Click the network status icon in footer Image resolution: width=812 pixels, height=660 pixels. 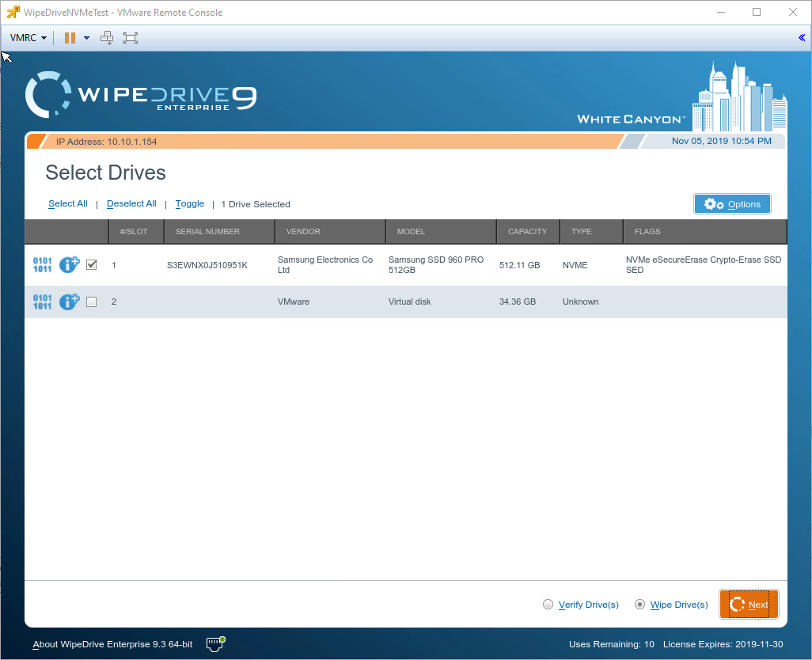[x=215, y=643]
